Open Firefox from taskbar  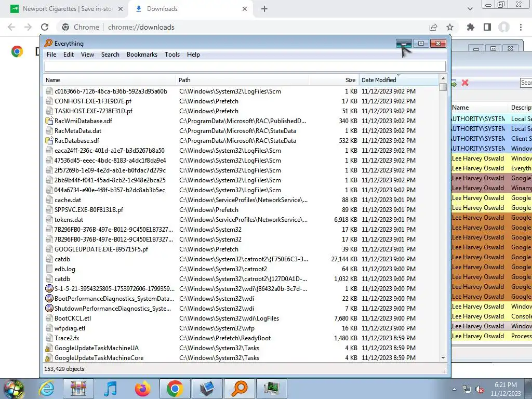[142, 389]
